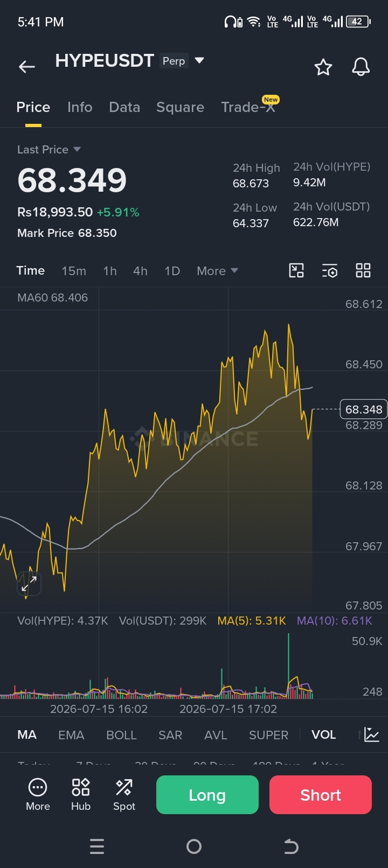
Task: Toggle the VOL sub-indicator
Action: point(323,735)
